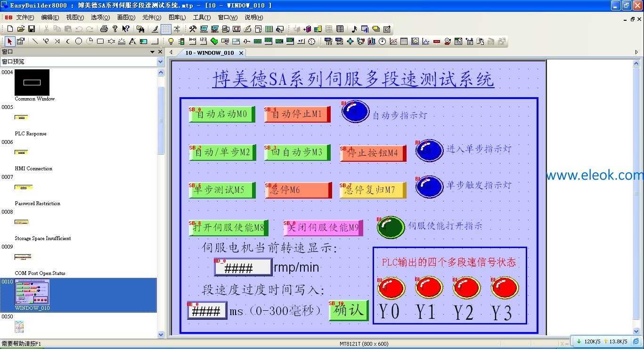Screen dimensions: 644x349
Task: Click the context help pointer icon
Action: tap(126, 29)
